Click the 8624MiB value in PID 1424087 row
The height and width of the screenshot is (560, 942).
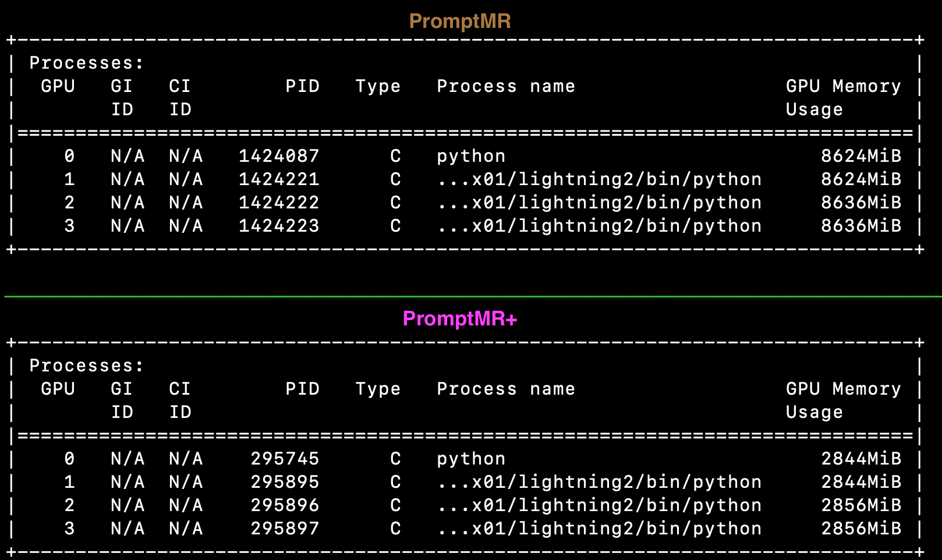point(861,156)
